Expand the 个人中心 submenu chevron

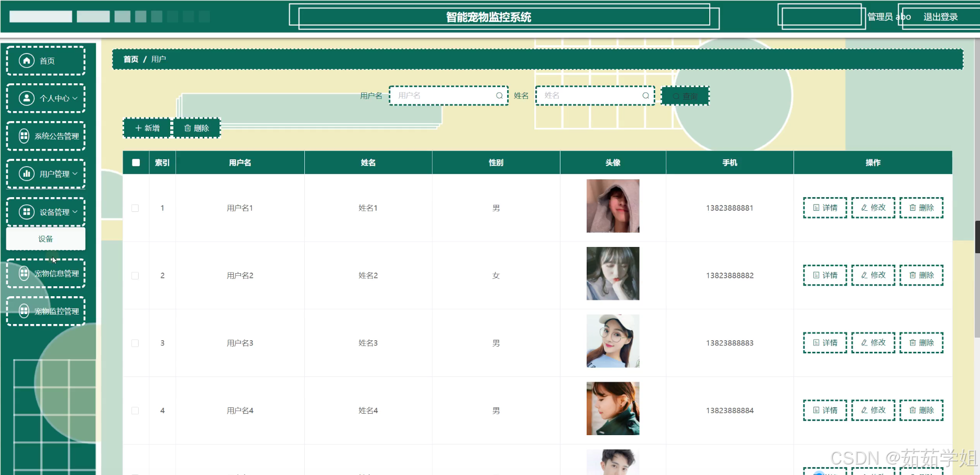(75, 98)
